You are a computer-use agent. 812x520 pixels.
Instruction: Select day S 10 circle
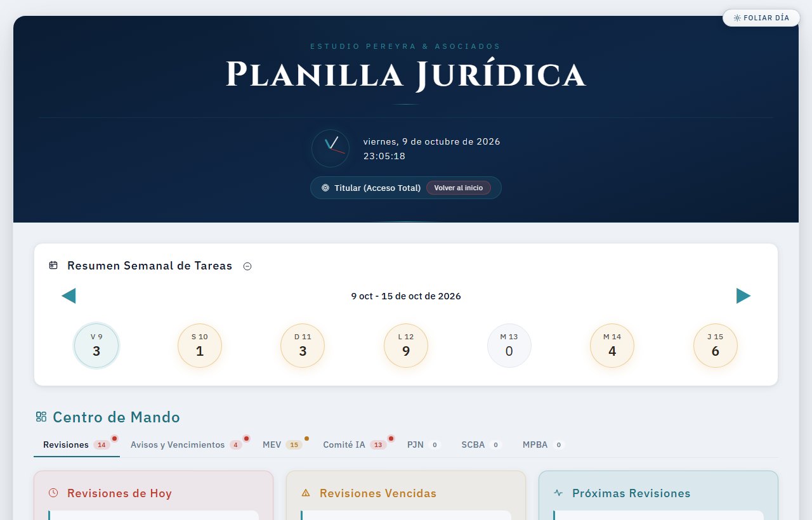pyautogui.click(x=200, y=346)
